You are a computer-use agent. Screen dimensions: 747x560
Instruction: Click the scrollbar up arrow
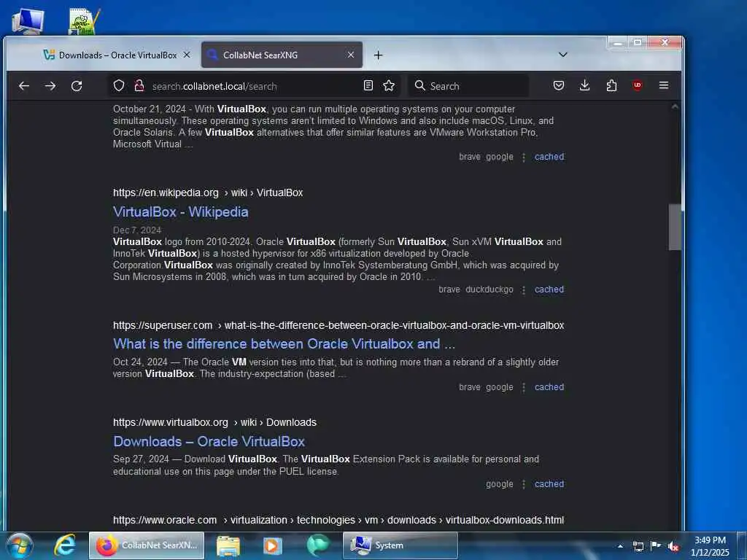pos(675,106)
